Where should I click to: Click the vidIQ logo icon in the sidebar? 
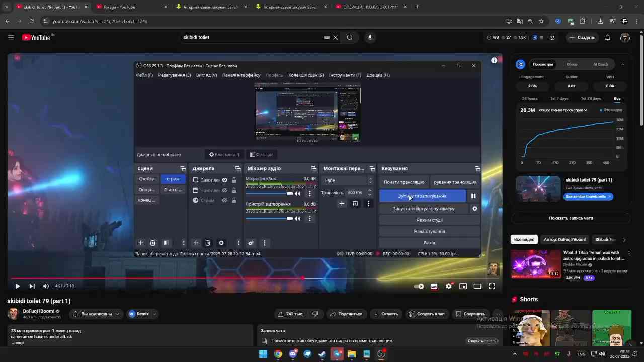click(520, 64)
